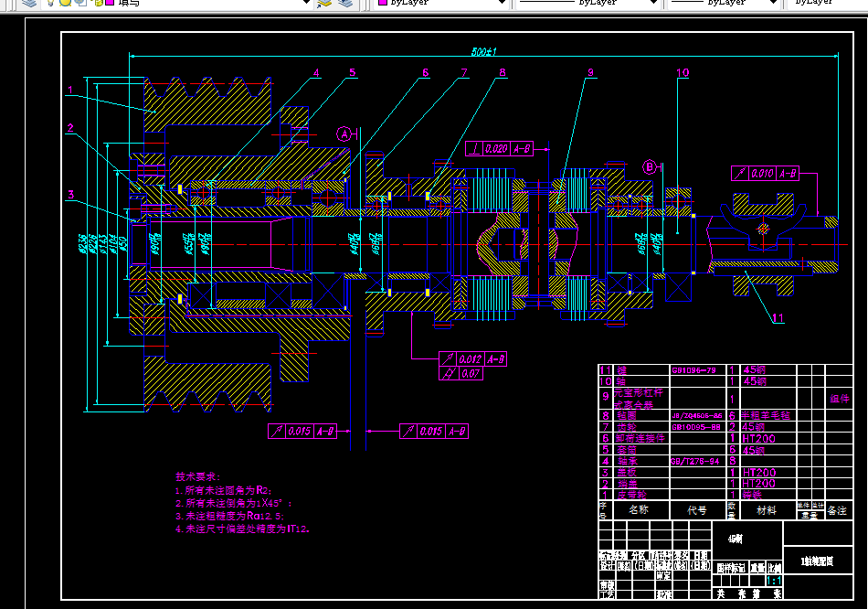Select part balloon number 11

click(778, 318)
